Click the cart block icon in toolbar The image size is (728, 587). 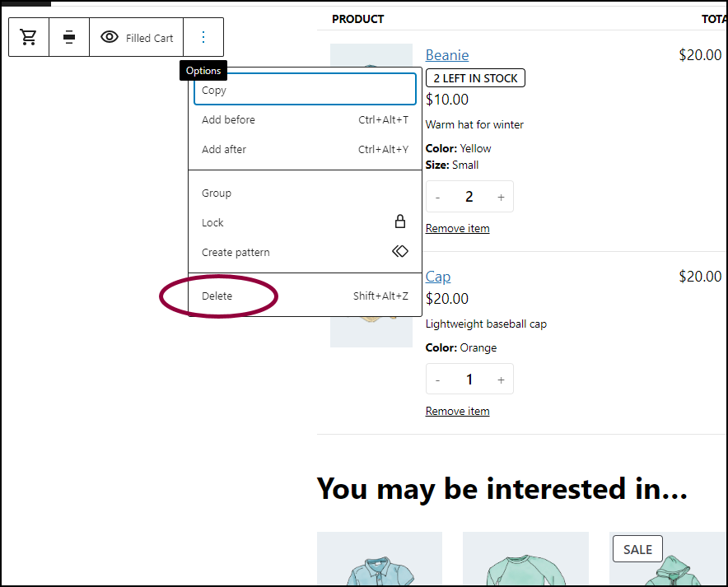(29, 37)
